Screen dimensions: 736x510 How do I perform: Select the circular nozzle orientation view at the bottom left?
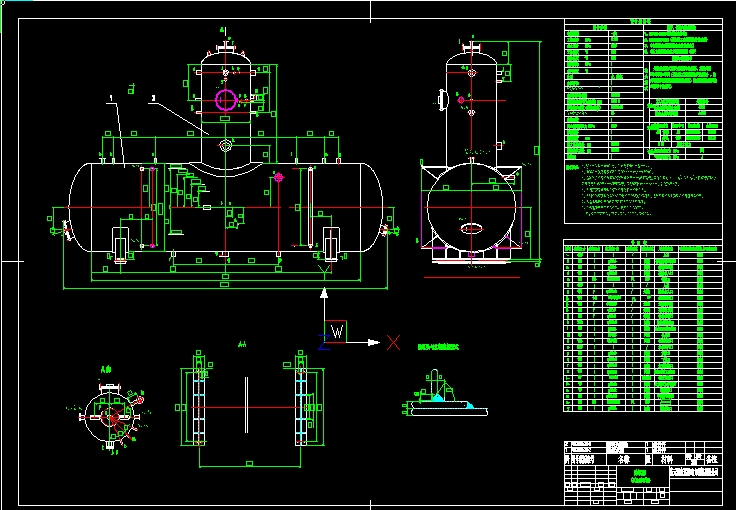(x=110, y=416)
